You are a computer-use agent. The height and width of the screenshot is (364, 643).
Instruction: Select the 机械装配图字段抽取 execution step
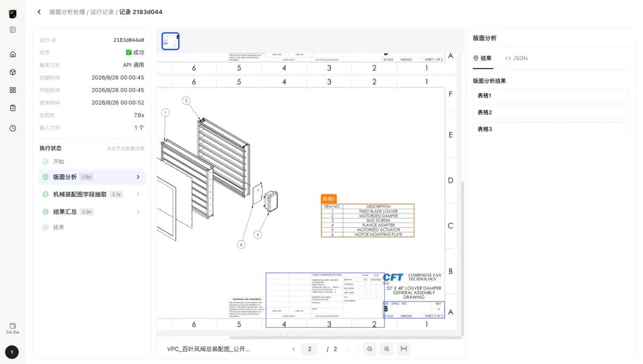pyautogui.click(x=92, y=194)
